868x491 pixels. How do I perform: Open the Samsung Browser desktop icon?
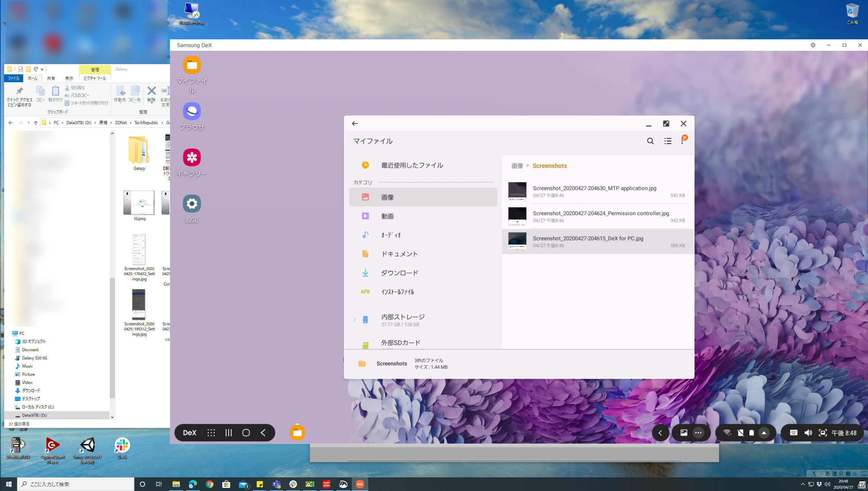pos(192,111)
